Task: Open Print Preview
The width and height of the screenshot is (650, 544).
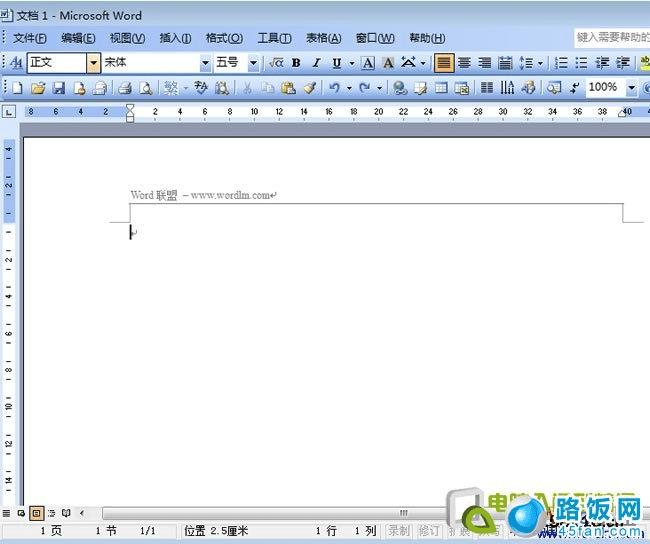Action: point(145,88)
